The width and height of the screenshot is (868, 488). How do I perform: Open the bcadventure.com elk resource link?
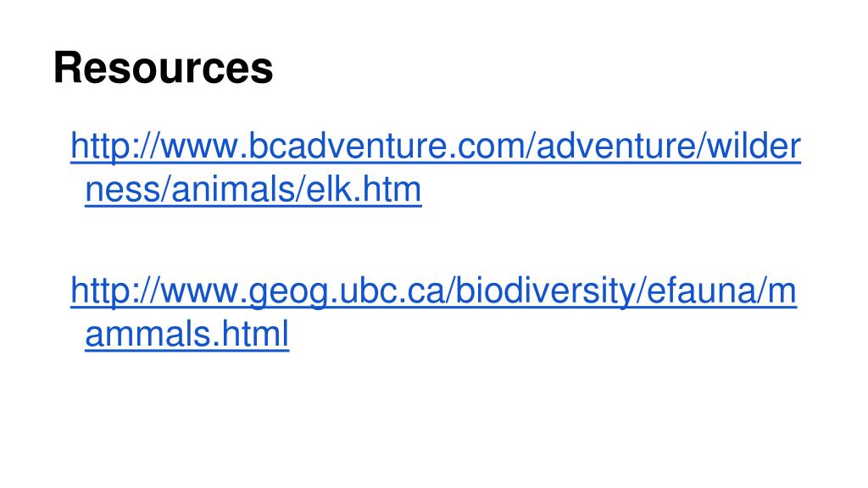click(x=434, y=149)
